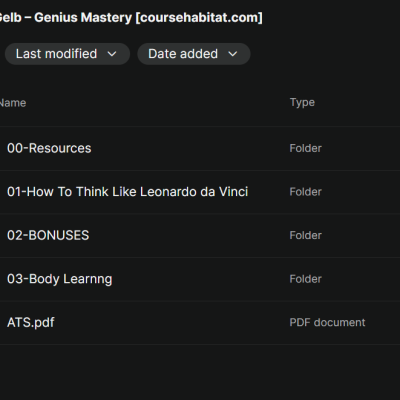
Task: Select the Last modified text label
Action: (56, 54)
